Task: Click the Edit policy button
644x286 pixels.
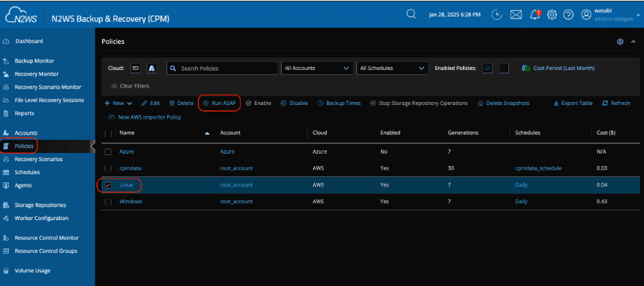Action: pos(150,103)
